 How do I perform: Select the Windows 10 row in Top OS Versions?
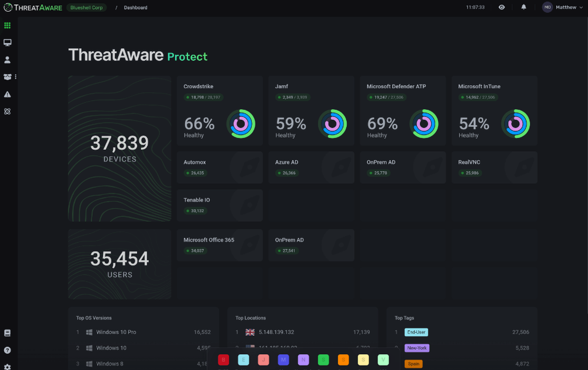(x=143, y=348)
